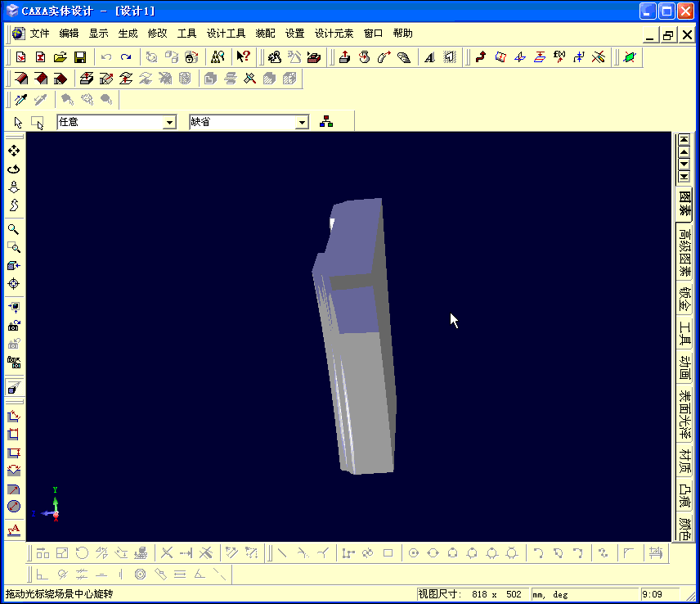The width and height of the screenshot is (700, 604).
Task: Open the 生成 menu
Action: click(128, 34)
